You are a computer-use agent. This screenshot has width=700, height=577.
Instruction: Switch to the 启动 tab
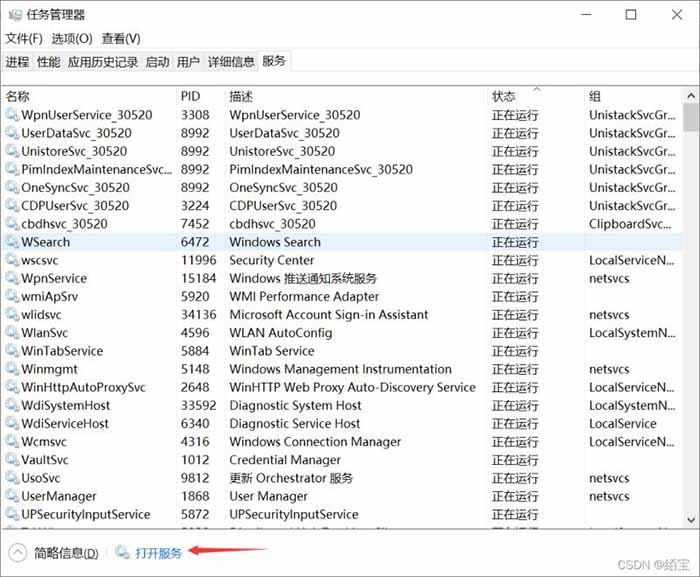158,62
